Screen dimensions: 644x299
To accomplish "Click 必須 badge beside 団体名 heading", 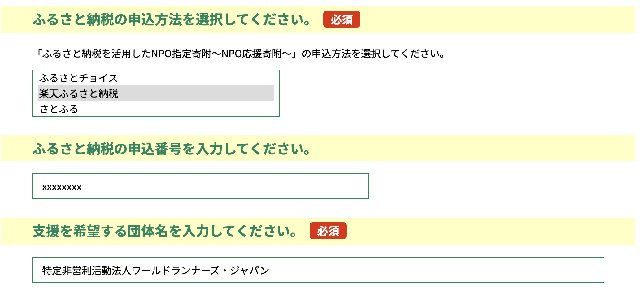I will pos(328,231).
